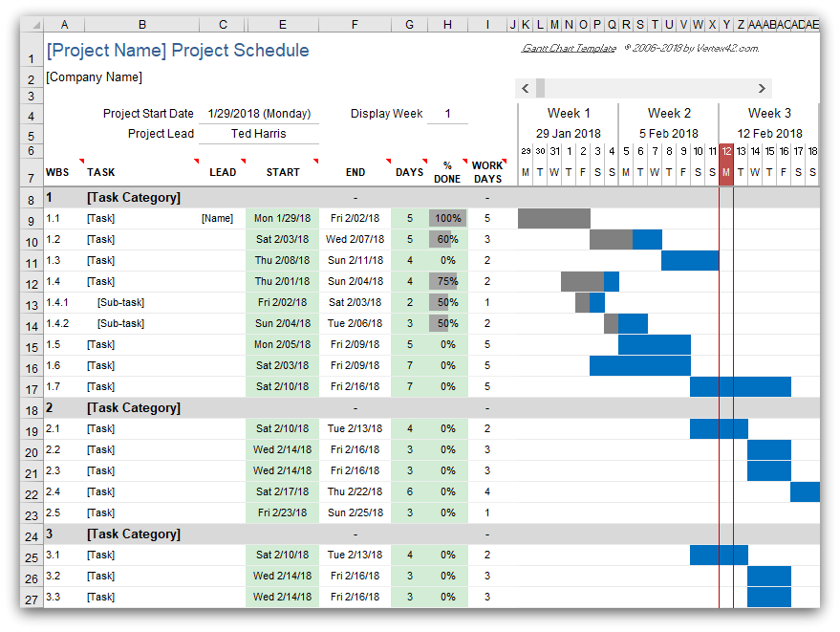Viewport: 840px width, 632px height.
Task: Click the 29 Jan 2018 date label
Action: tap(569, 134)
